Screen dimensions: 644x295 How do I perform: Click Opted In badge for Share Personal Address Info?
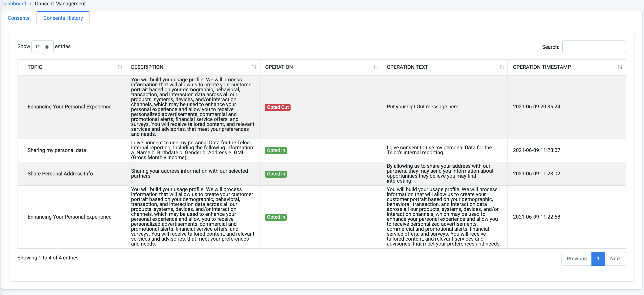pyautogui.click(x=276, y=174)
